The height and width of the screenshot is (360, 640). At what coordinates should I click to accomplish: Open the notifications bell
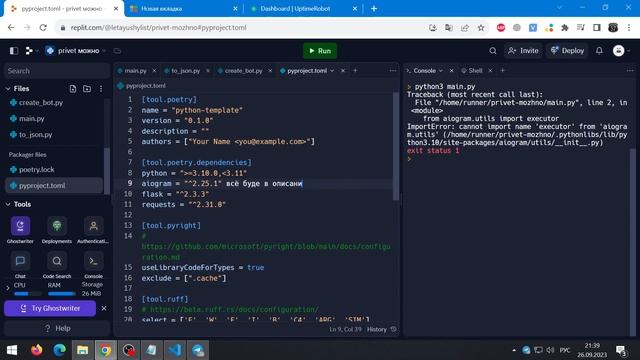tap(599, 51)
